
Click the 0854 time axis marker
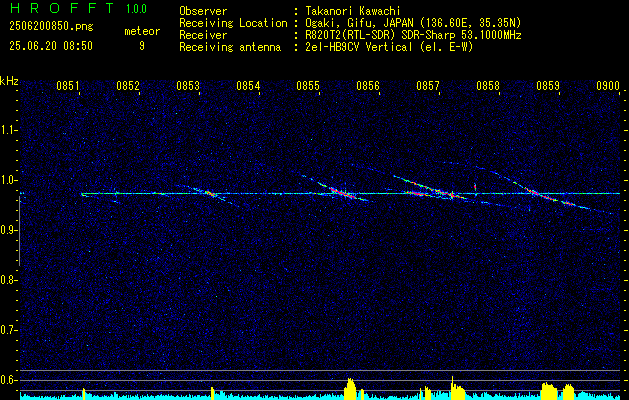(248, 86)
